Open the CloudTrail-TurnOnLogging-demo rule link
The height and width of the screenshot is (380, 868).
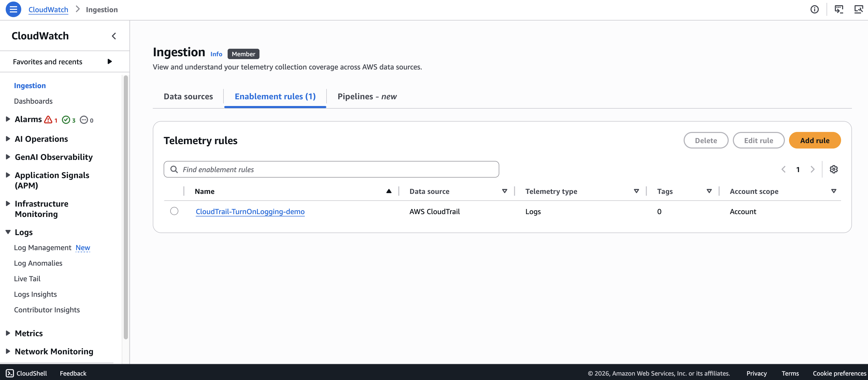(250, 212)
